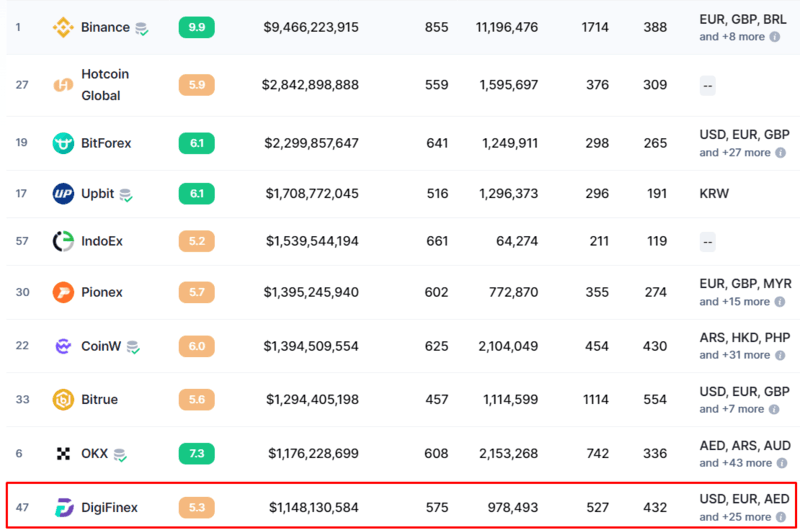Open the Binance exchange page

(x=106, y=27)
